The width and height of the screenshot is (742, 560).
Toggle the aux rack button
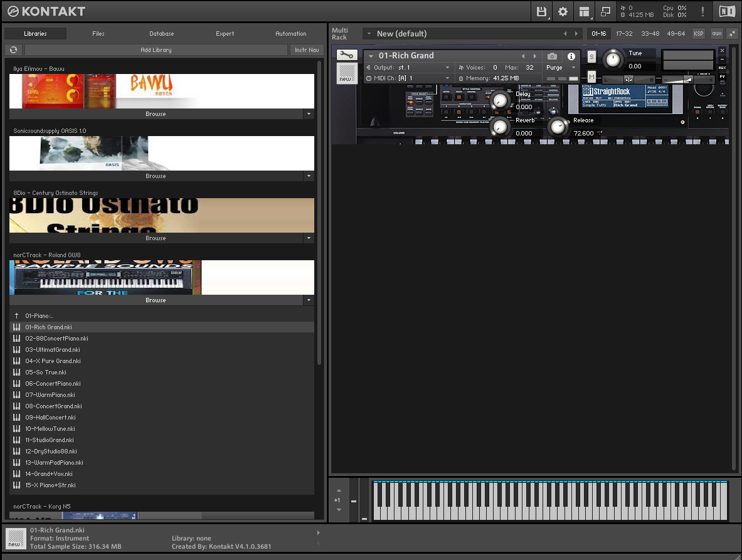tap(717, 34)
